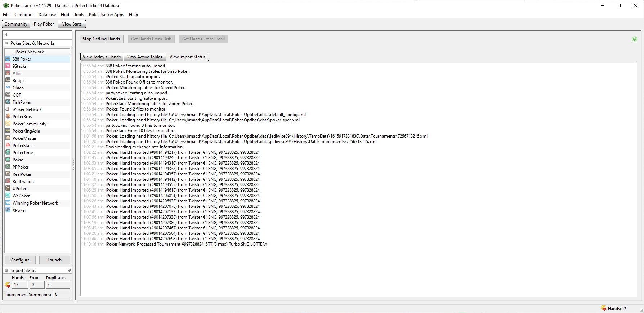Click the RedDragon network icon

8,181
